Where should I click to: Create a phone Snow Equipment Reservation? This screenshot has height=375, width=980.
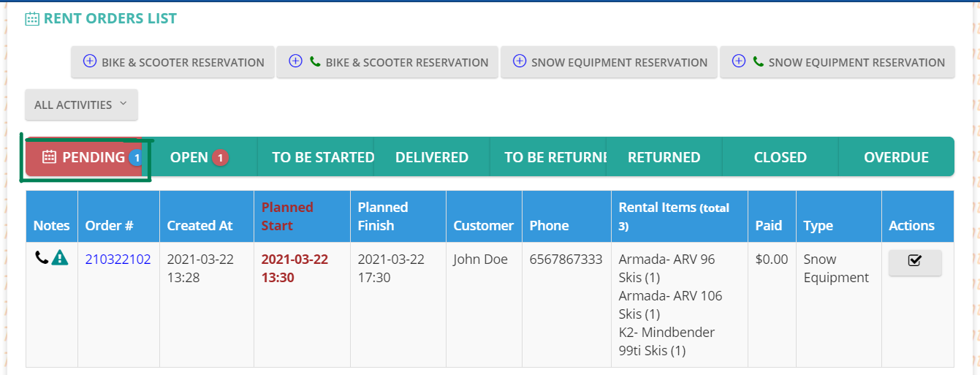(837, 62)
